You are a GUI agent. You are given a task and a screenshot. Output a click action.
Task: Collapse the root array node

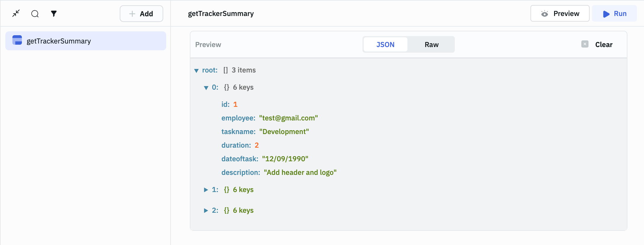click(x=196, y=70)
